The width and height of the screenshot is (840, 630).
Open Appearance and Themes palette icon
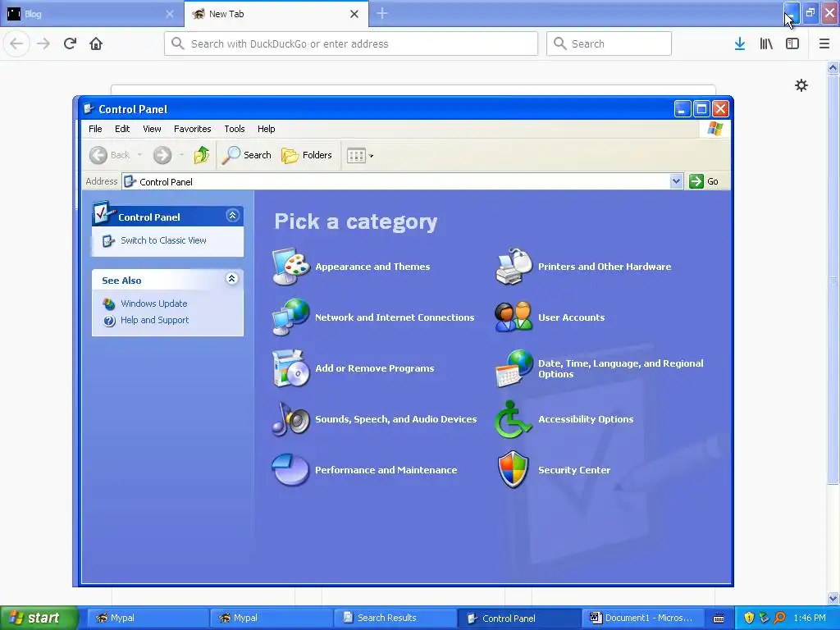(x=291, y=267)
